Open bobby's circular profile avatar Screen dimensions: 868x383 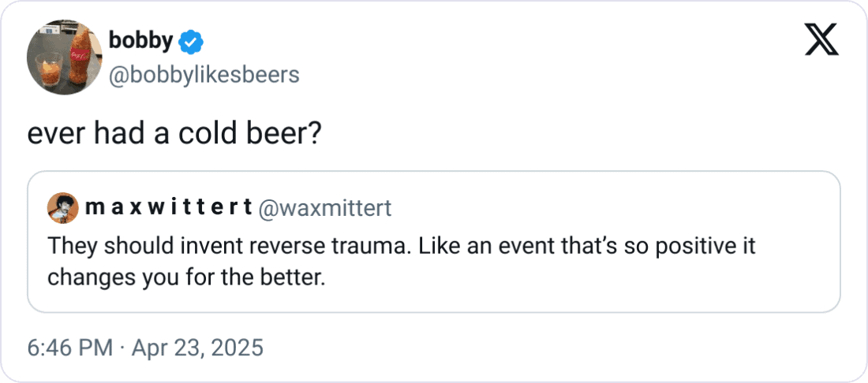click(64, 58)
